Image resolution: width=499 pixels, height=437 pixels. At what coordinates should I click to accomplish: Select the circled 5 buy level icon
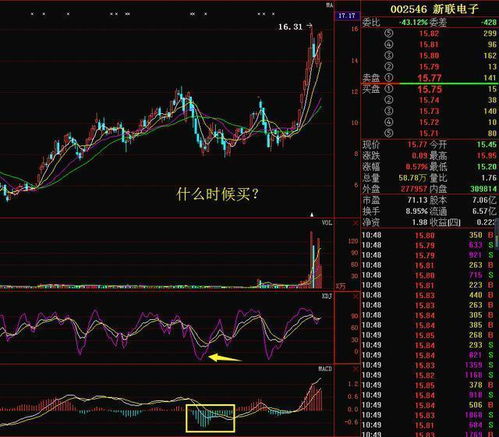point(389,133)
